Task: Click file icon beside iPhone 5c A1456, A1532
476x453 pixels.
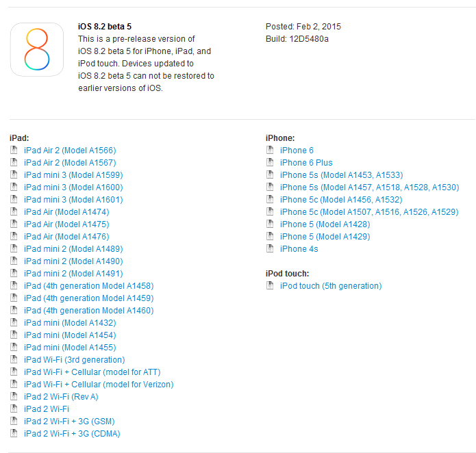Action: click(x=270, y=199)
